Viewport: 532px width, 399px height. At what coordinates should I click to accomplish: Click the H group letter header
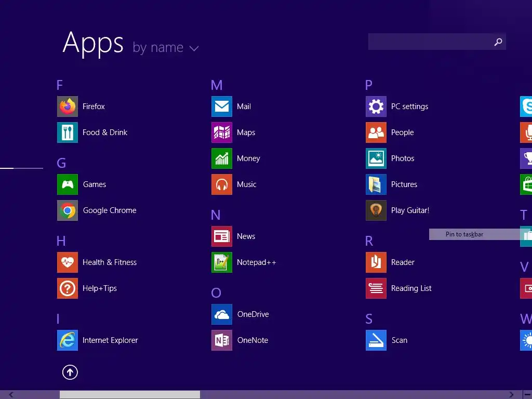[x=61, y=241]
